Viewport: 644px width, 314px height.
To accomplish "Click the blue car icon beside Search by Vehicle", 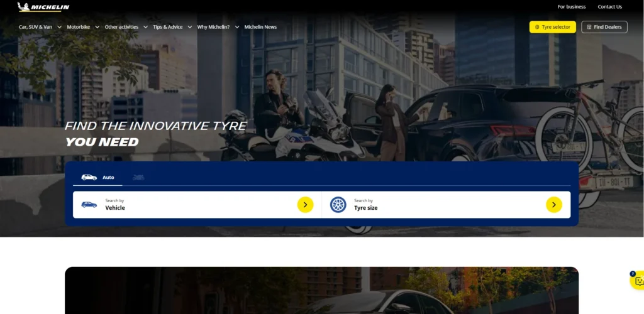I will pyautogui.click(x=89, y=205).
